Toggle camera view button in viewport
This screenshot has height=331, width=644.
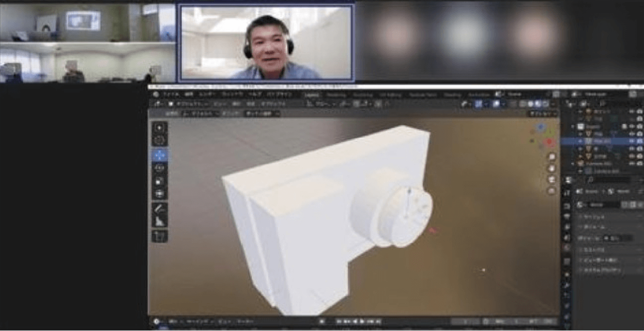pos(552,179)
